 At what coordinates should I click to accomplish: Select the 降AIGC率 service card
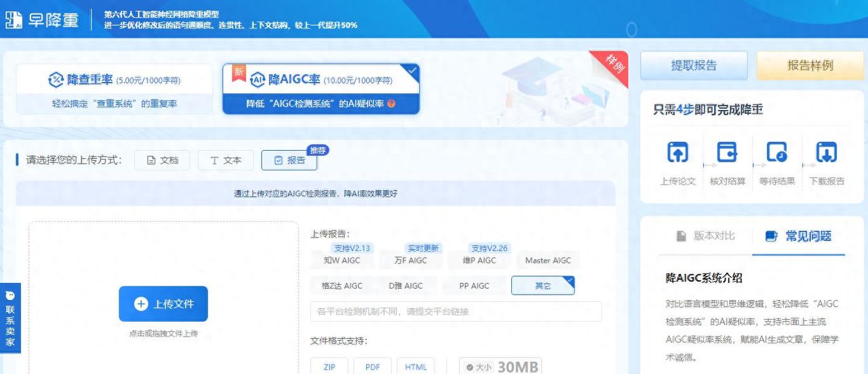pyautogui.click(x=321, y=88)
